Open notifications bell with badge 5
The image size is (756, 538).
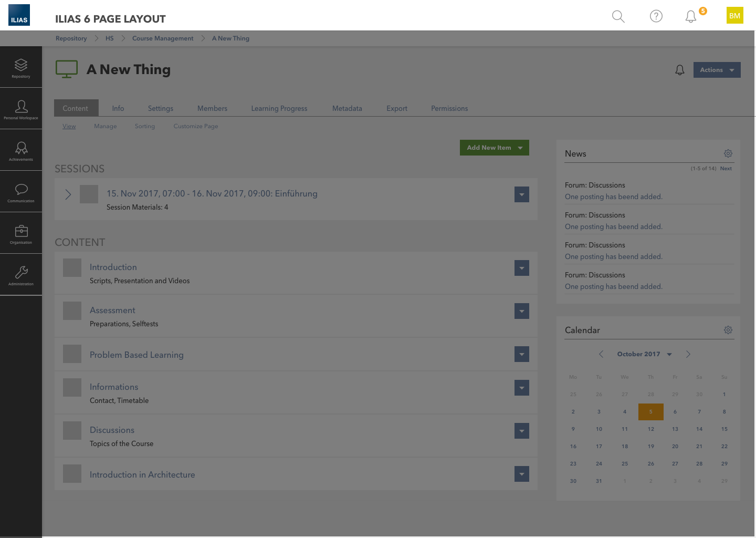coord(691,17)
